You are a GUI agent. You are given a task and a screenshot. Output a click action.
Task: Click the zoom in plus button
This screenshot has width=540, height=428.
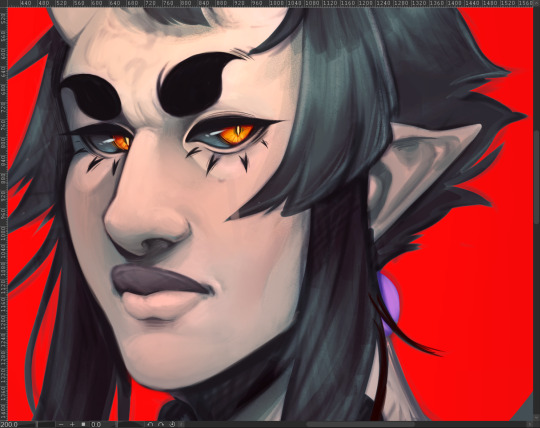[72, 425]
